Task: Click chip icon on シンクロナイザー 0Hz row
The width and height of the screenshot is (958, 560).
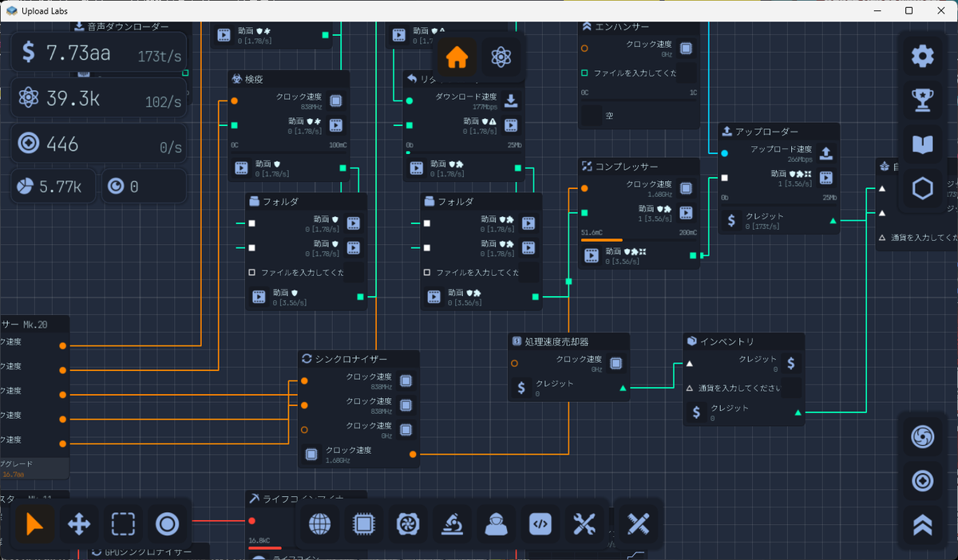Action: point(406,429)
